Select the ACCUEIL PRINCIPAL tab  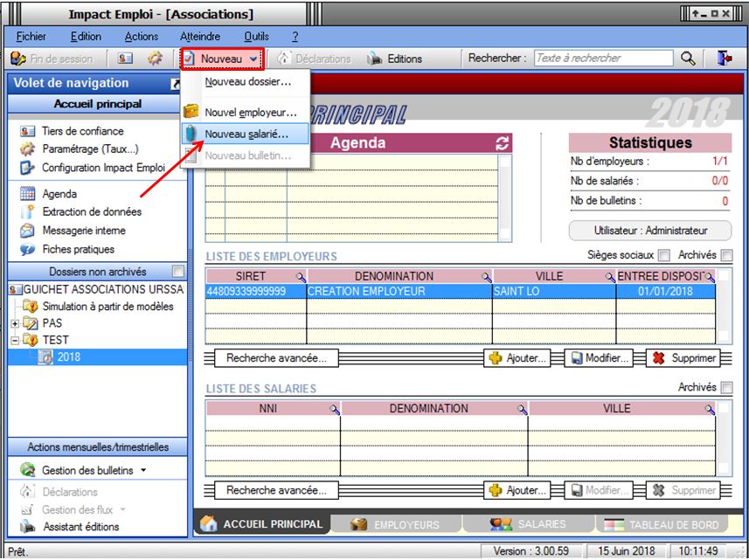(262, 523)
